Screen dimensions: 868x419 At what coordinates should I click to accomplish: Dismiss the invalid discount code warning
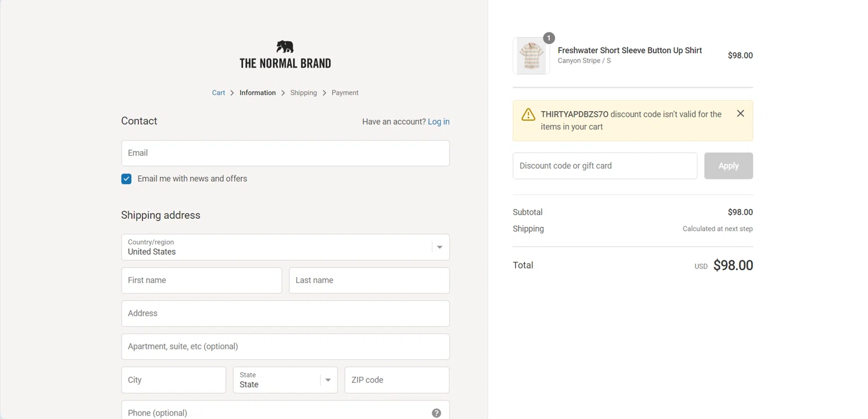(x=740, y=113)
